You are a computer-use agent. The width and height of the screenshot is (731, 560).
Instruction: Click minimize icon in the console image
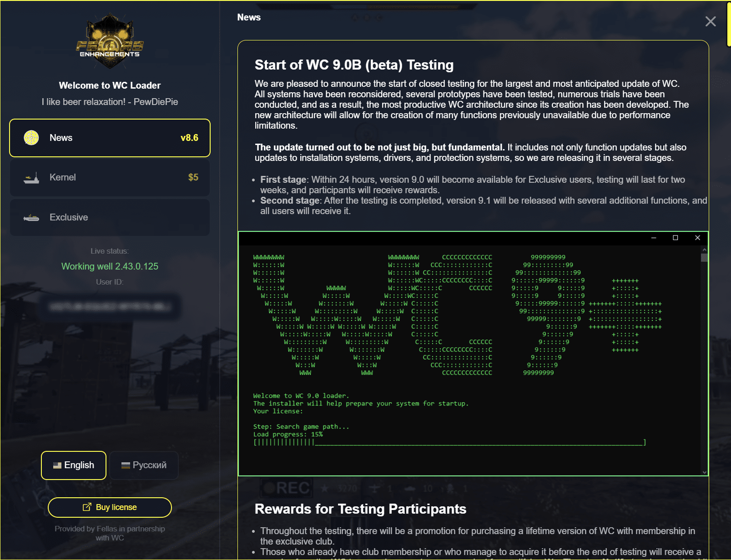(654, 238)
